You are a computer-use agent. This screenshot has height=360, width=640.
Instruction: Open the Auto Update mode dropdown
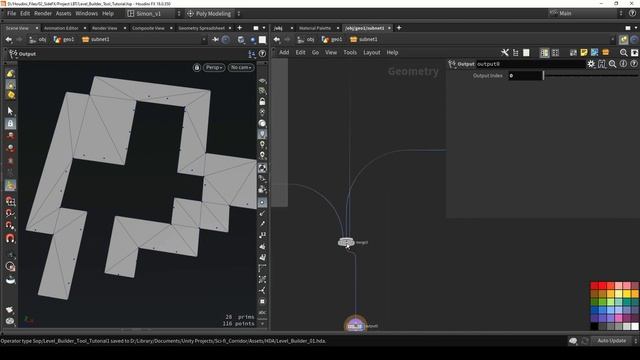[614, 341]
